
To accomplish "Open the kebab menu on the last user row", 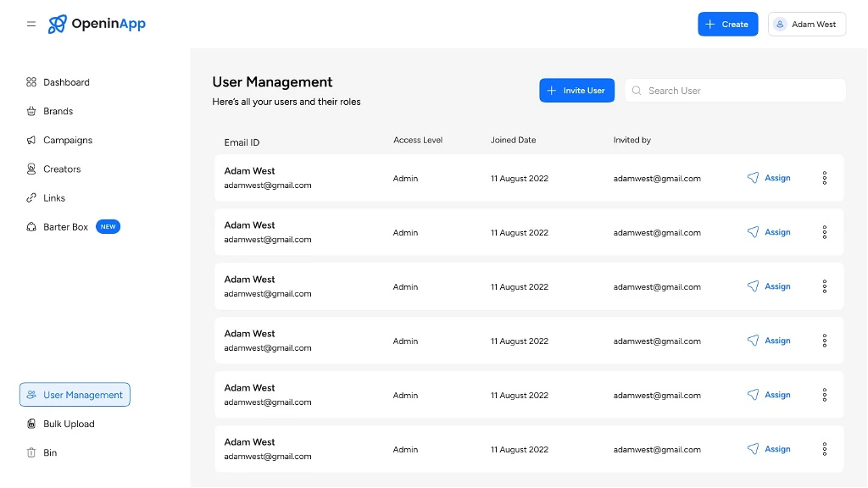I will point(824,449).
